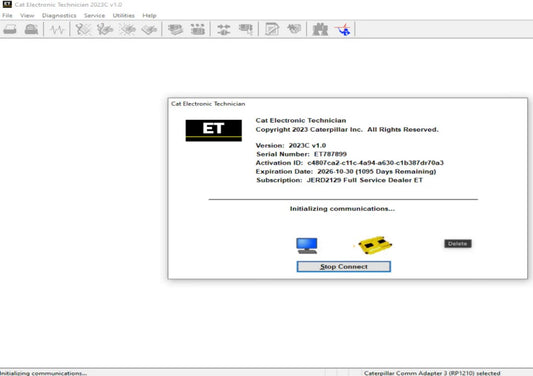This screenshot has height=376, width=533.
Task: Click the notepad with pencil toolbar icon
Action: [x=272, y=29]
